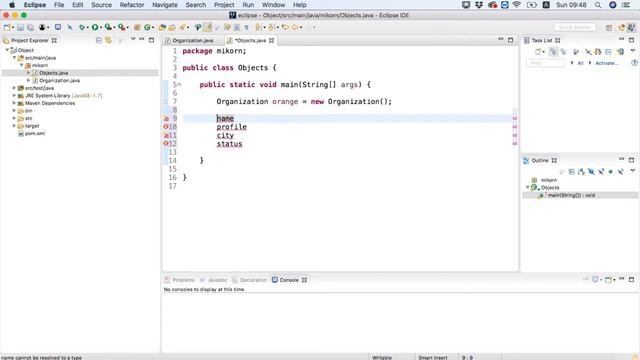
Task: Click the quick-fix error marker on line 9
Action: [166, 118]
